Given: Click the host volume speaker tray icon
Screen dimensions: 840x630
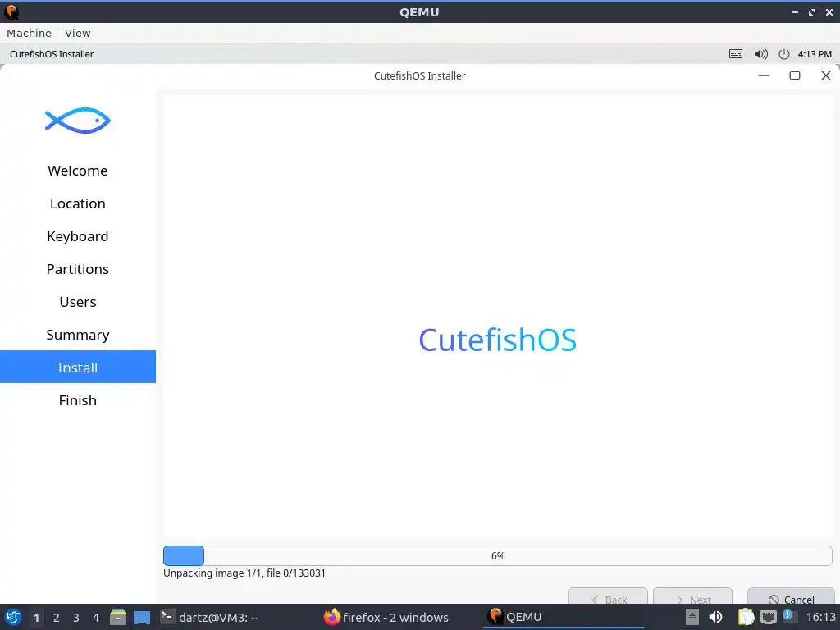Looking at the screenshot, I should (x=715, y=617).
